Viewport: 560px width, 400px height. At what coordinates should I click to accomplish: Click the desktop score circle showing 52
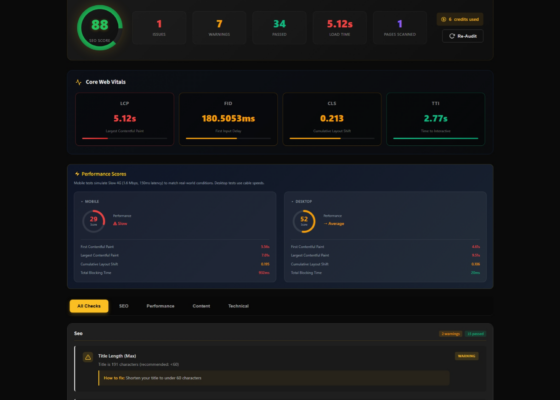(304, 221)
